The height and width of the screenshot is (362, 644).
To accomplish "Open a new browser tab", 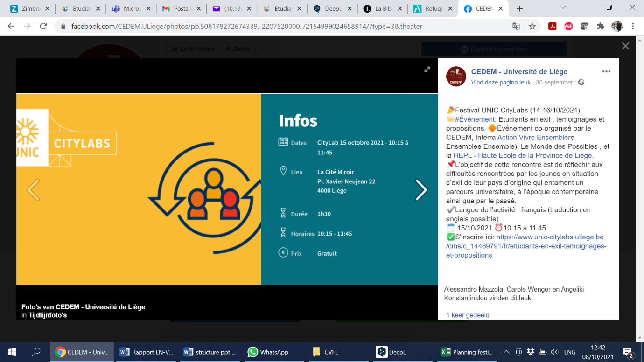I will point(519,8).
